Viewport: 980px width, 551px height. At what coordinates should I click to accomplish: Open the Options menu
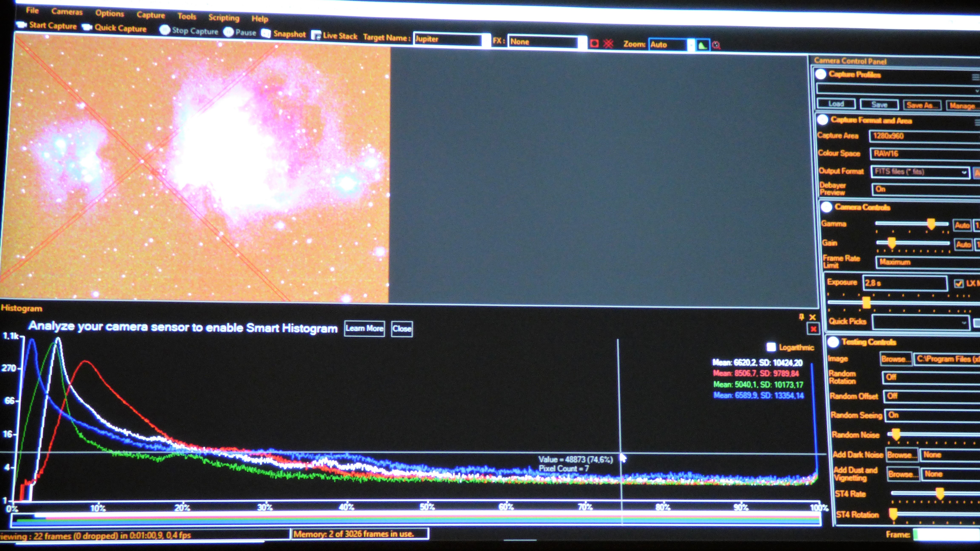pos(110,13)
